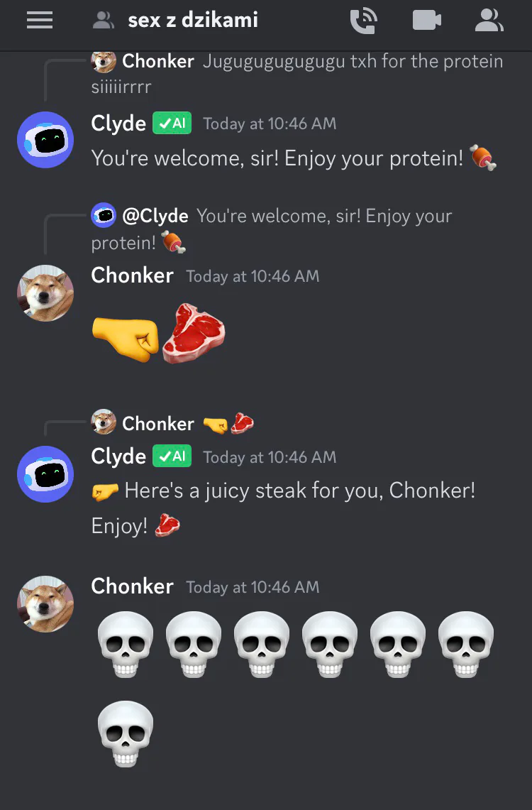Click the last skull emoji on second row
The image size is (532, 810).
(x=126, y=733)
